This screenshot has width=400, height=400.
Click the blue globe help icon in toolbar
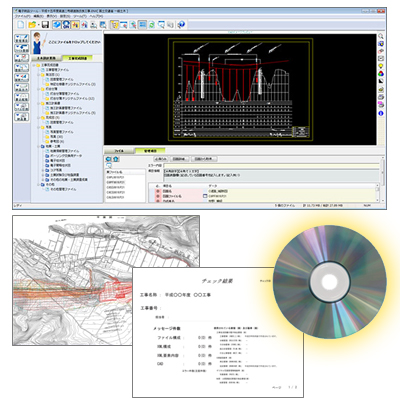pos(181,24)
